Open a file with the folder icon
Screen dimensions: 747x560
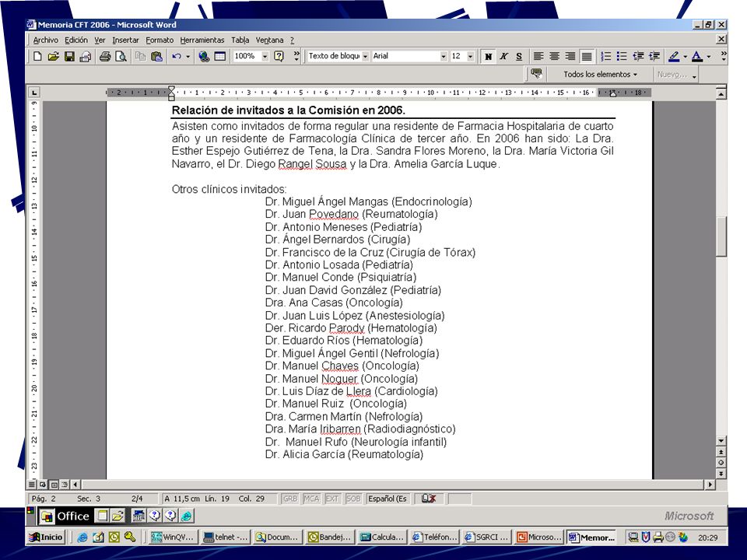[54, 57]
